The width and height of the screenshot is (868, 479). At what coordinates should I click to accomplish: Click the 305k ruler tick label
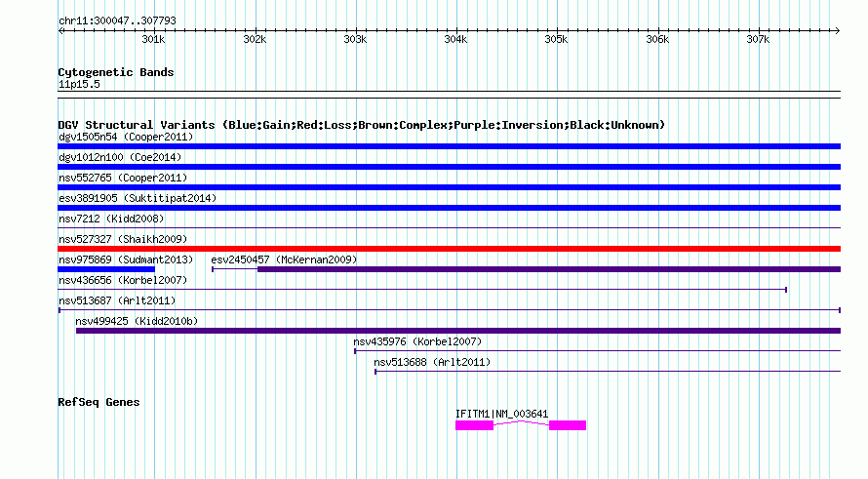pos(556,39)
